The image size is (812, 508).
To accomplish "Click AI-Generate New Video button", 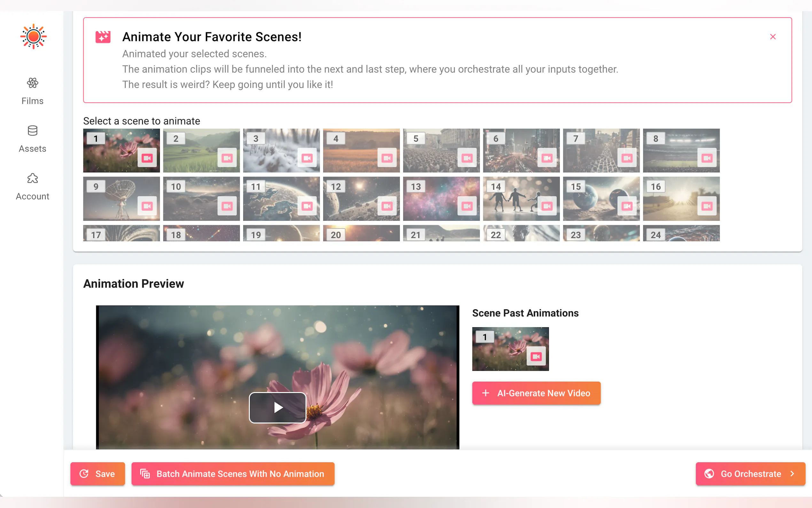I will [x=536, y=393].
